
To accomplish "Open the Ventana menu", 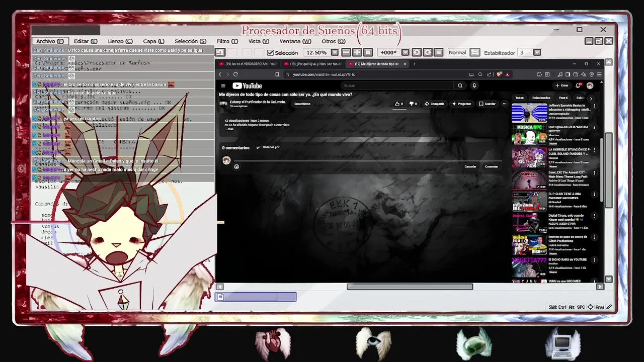I will (295, 41).
